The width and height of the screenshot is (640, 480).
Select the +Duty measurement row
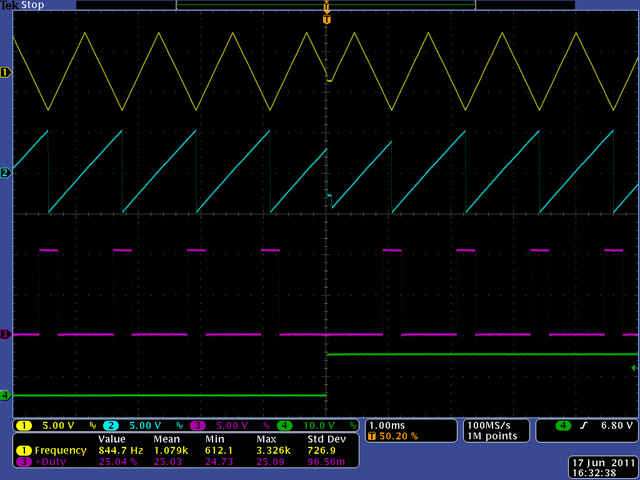click(52, 460)
